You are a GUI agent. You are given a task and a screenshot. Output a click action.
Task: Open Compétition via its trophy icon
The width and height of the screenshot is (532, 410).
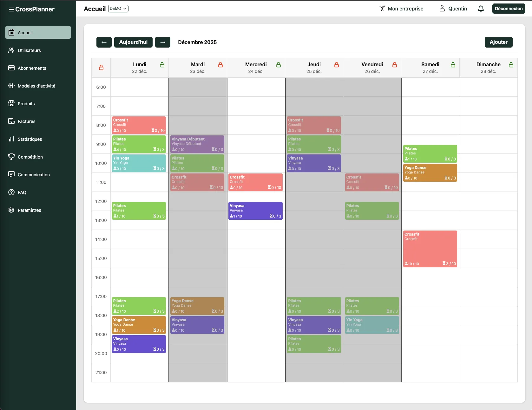[11, 157]
